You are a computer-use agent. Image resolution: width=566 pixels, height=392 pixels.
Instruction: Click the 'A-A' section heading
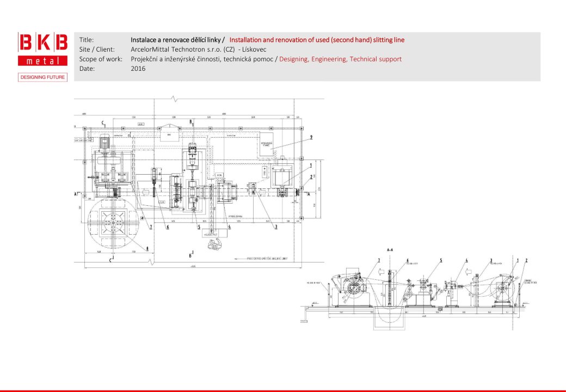(390, 250)
